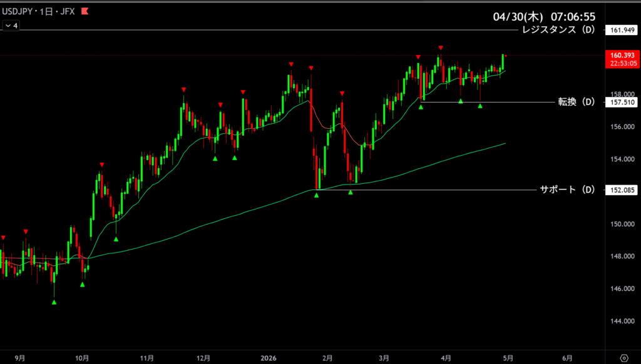The height and width of the screenshot is (364, 641).
Task: Select the サポート (D) line label
Action: [x=567, y=190]
